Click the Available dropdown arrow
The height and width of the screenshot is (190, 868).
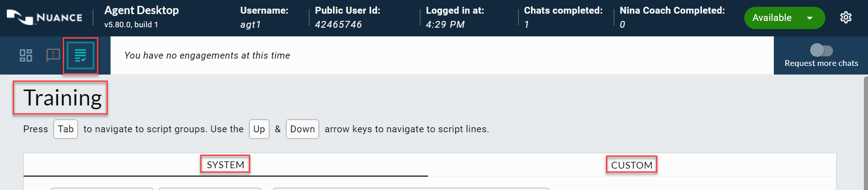point(810,18)
